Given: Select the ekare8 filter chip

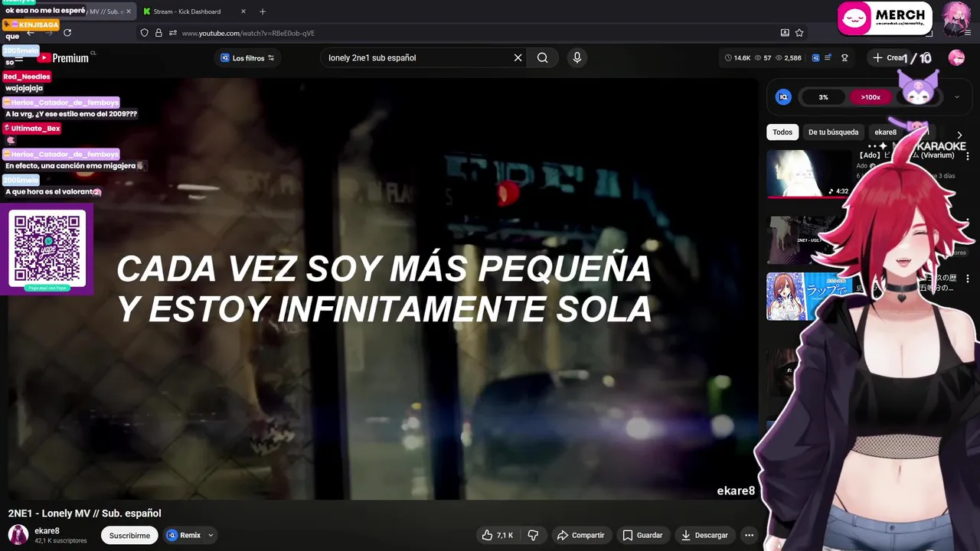Looking at the screenshot, I should (x=885, y=132).
